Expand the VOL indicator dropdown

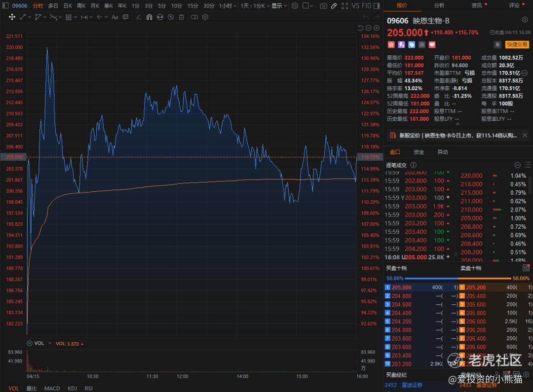[50, 343]
